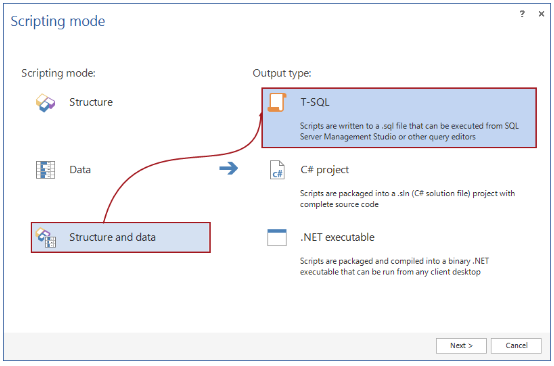The width and height of the screenshot is (554, 366).
Task: Click the C# project file icon
Action: [277, 170]
